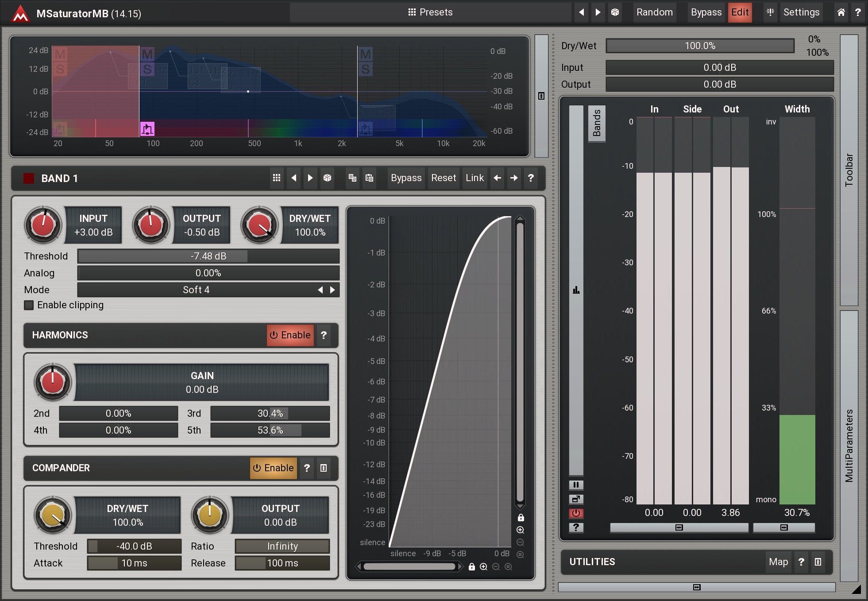Screen dimensions: 868x601
Task: Click the Map button in Utilities
Action: coord(778,562)
